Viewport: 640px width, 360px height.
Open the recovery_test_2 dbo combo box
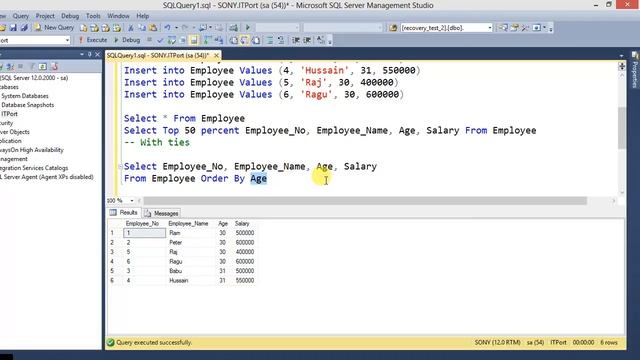446,28
